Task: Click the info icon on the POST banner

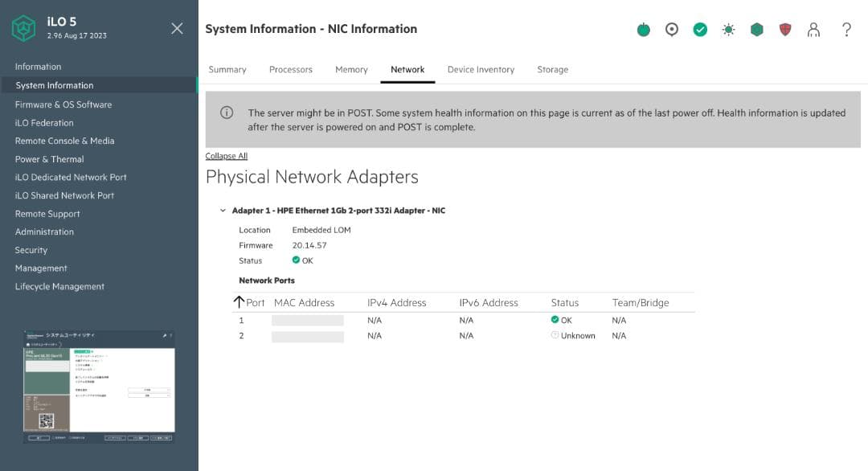Action: [227, 113]
